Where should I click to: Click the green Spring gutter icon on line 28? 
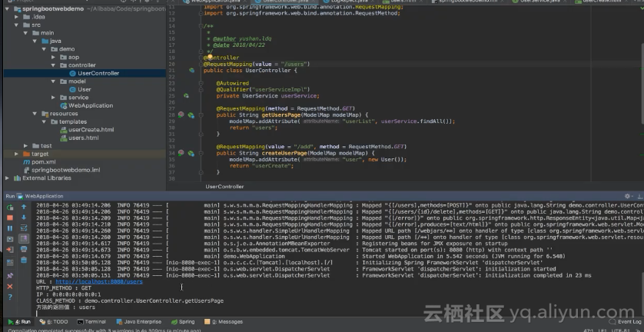tap(191, 115)
